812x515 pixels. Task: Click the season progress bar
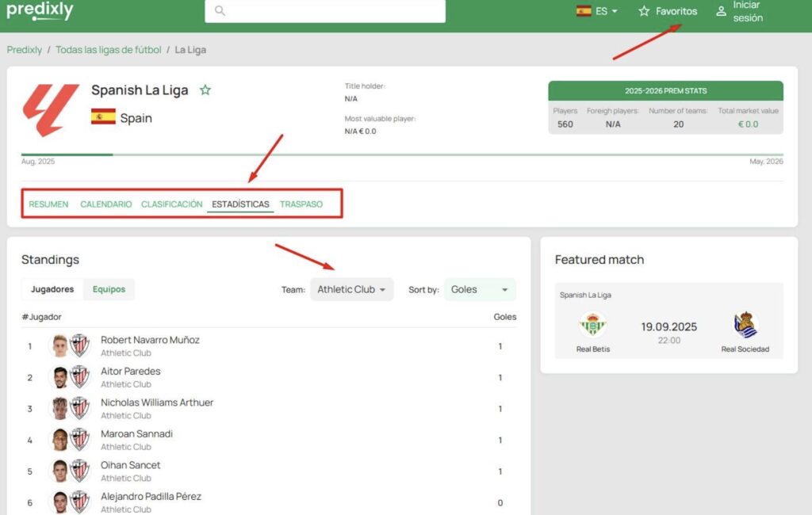click(401, 154)
